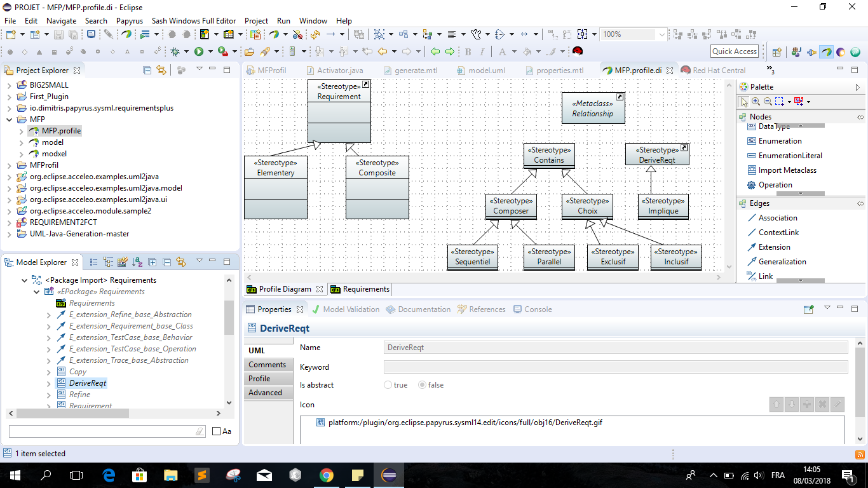The width and height of the screenshot is (868, 488).
Task: Expand MFP.profile tree node
Action: coord(21,131)
